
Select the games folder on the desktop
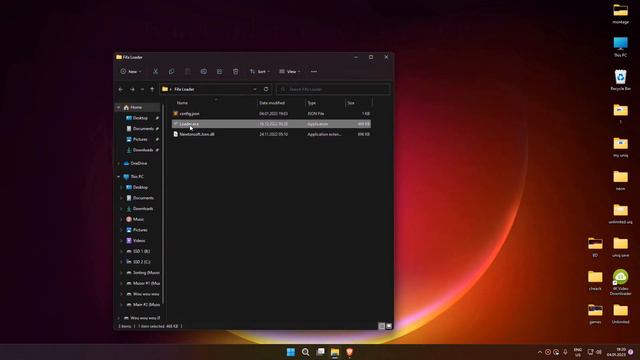point(595,313)
